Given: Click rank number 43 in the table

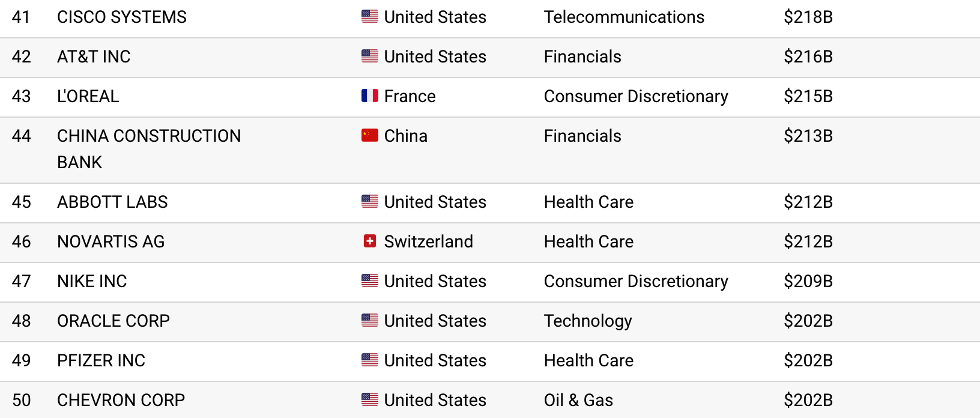Looking at the screenshot, I should pos(22,96).
